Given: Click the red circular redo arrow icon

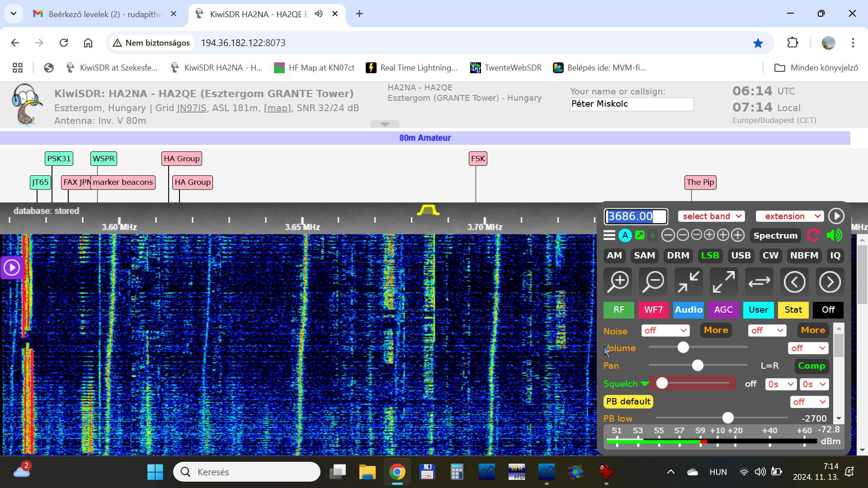Looking at the screenshot, I should [813, 235].
